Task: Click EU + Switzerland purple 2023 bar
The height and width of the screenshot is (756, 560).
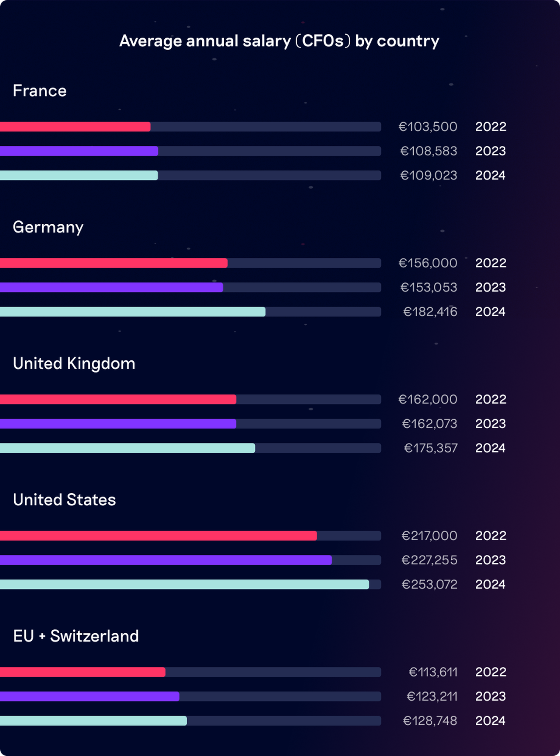Action: coord(89,696)
